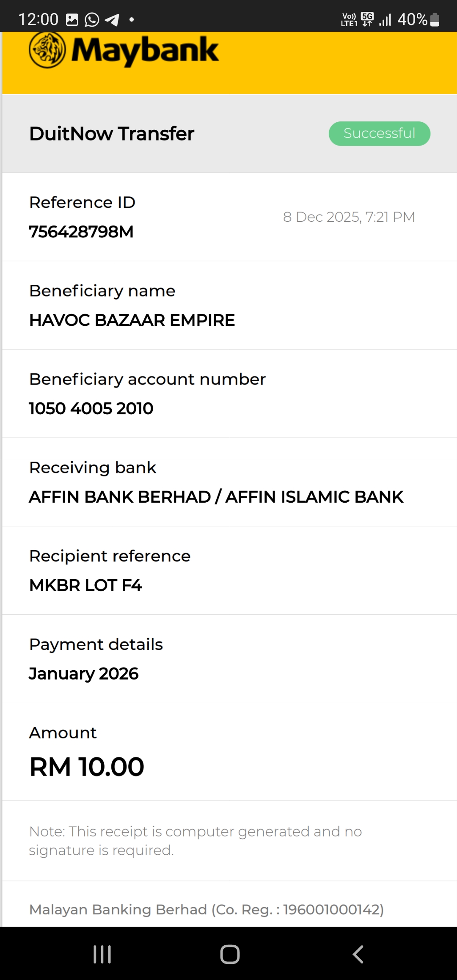The height and width of the screenshot is (980, 457).
Task: Tap reference ID 756428798M
Action: click(81, 232)
